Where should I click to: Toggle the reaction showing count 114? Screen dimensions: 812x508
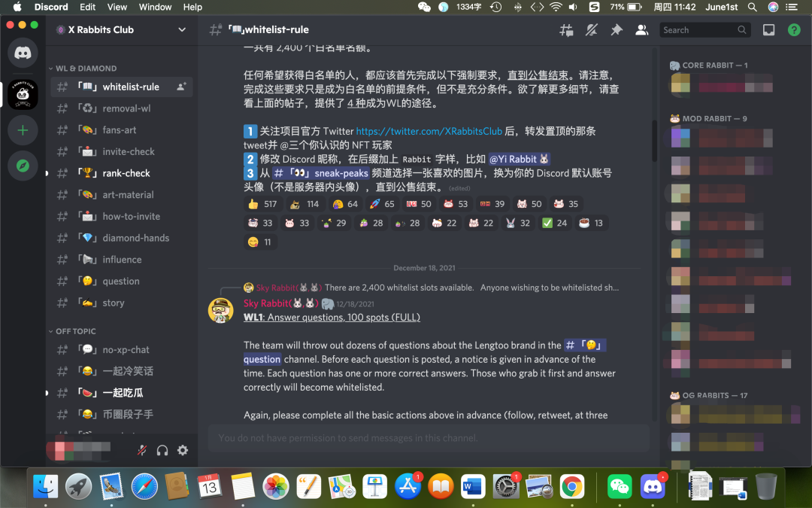[304, 204]
